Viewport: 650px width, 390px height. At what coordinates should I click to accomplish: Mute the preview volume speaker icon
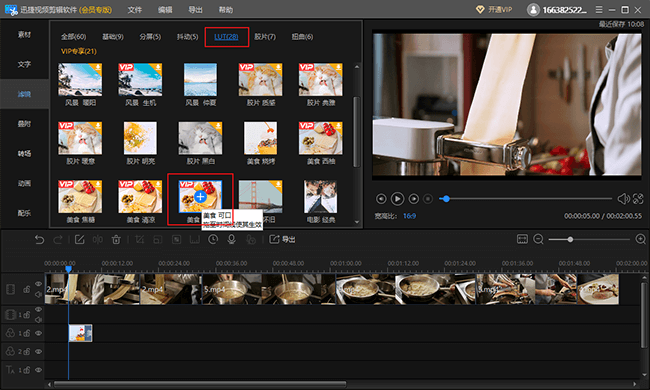point(623,199)
